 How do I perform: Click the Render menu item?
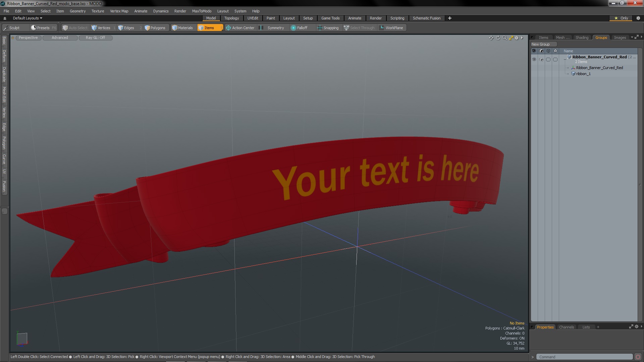click(180, 11)
